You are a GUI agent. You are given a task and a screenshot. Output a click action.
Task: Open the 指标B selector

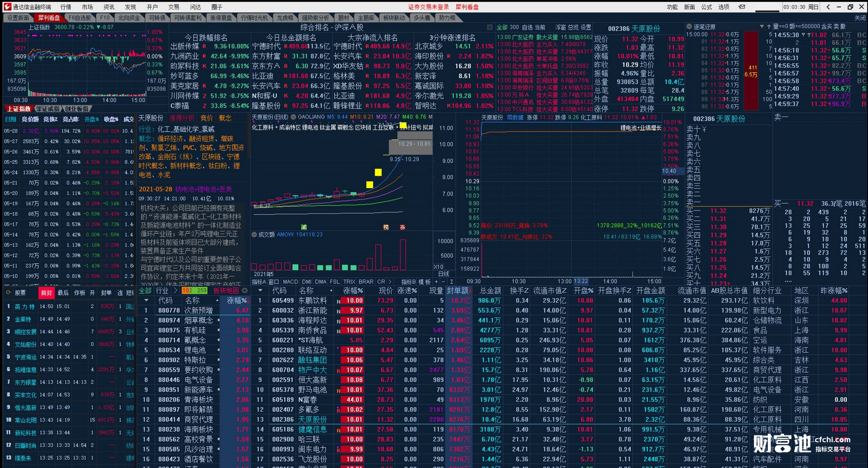pyautogui.click(x=408, y=282)
